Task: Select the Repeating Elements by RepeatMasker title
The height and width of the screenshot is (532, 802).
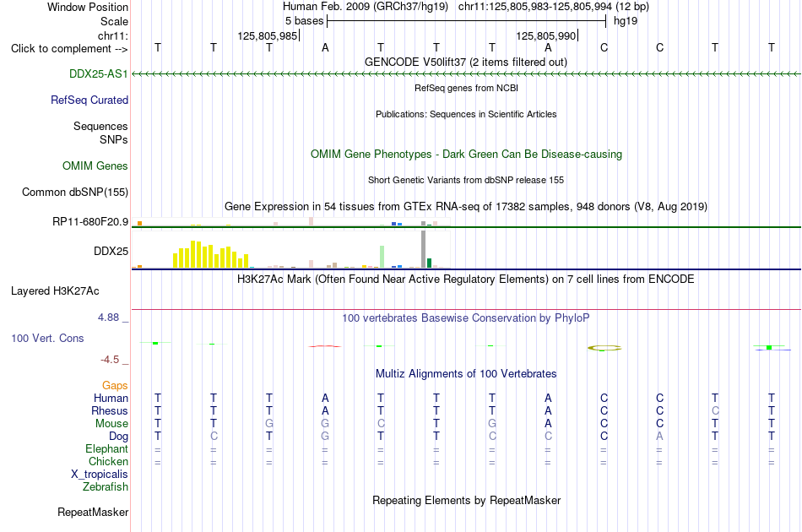Action: pos(467,501)
